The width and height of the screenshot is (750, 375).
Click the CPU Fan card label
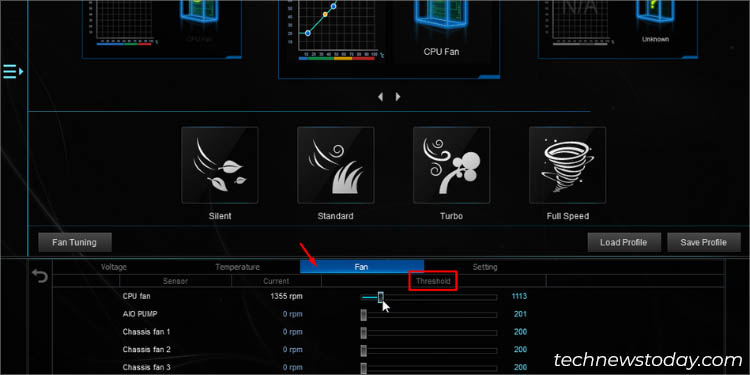[441, 51]
